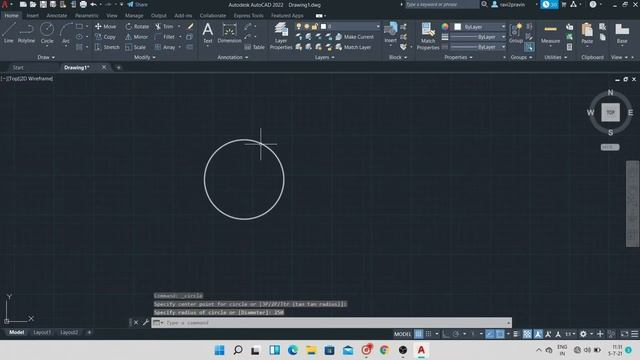Select the Polyline tool
The height and width of the screenshot is (360, 640).
(26, 33)
